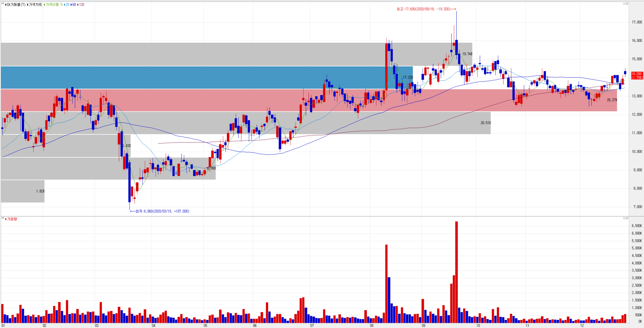Maximize the volume chart panel

(624, 218)
